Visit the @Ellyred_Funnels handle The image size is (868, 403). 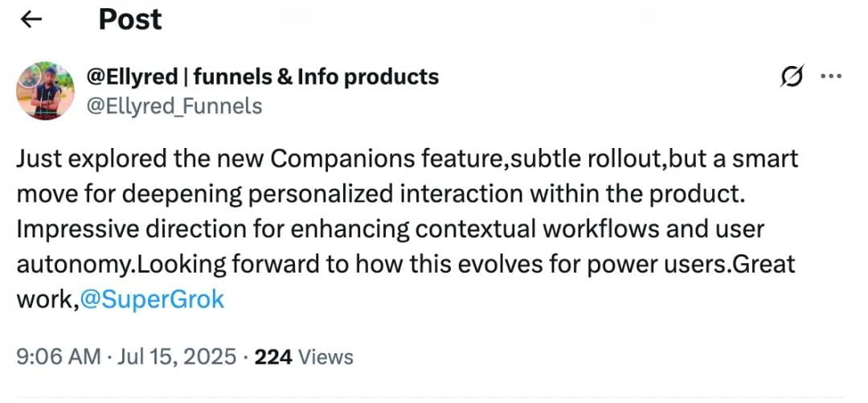point(174,105)
